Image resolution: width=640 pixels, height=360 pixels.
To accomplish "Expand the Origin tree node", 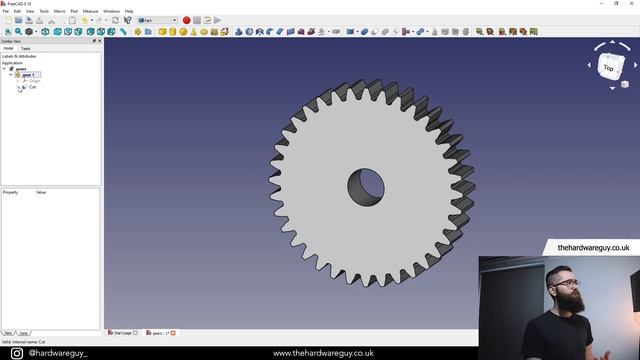I will 18,81.
